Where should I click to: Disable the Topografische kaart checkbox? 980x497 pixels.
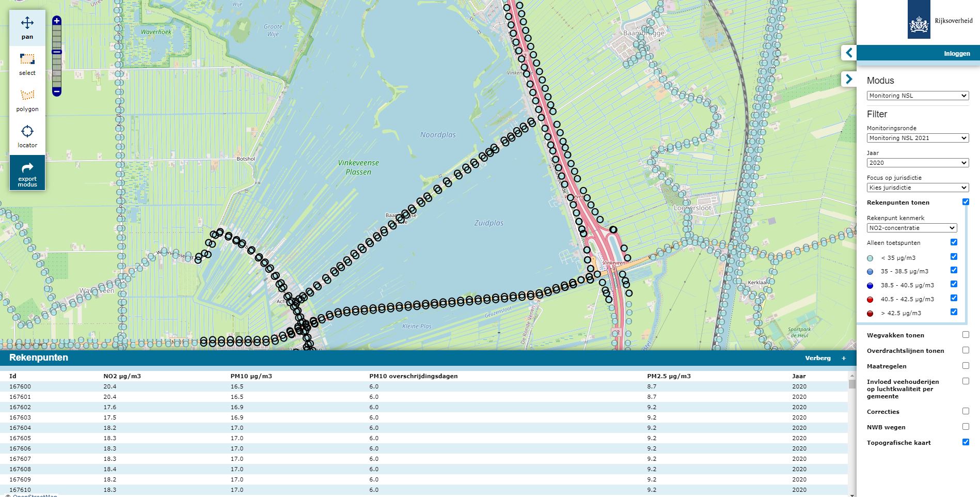coord(966,442)
